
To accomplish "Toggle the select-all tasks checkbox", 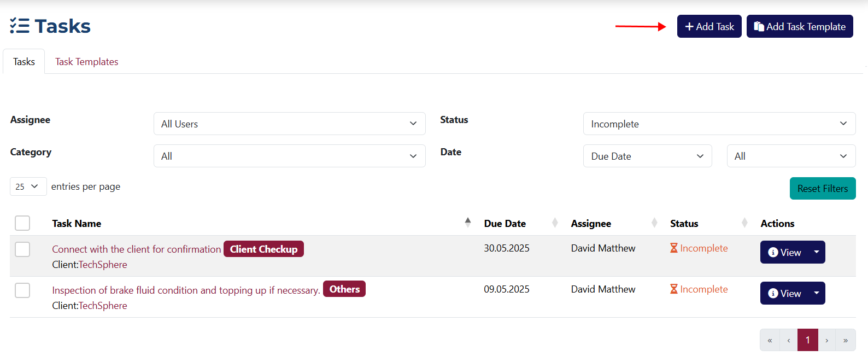I will [22, 223].
